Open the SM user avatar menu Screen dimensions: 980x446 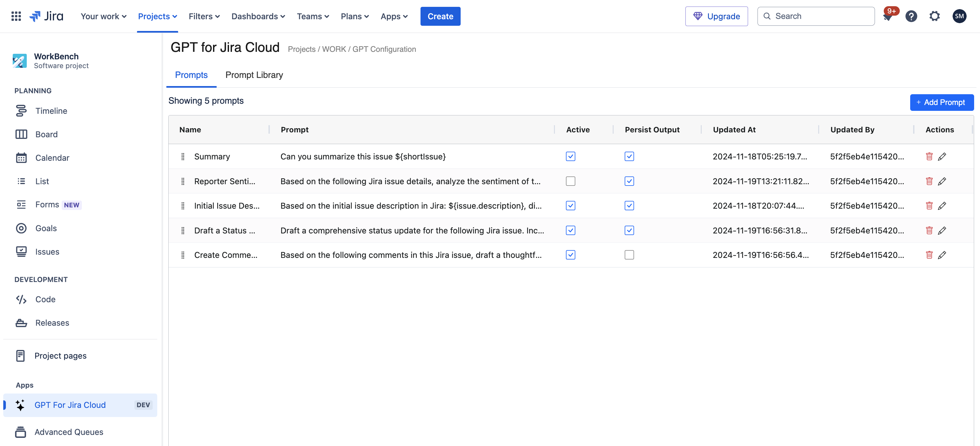pyautogui.click(x=959, y=16)
